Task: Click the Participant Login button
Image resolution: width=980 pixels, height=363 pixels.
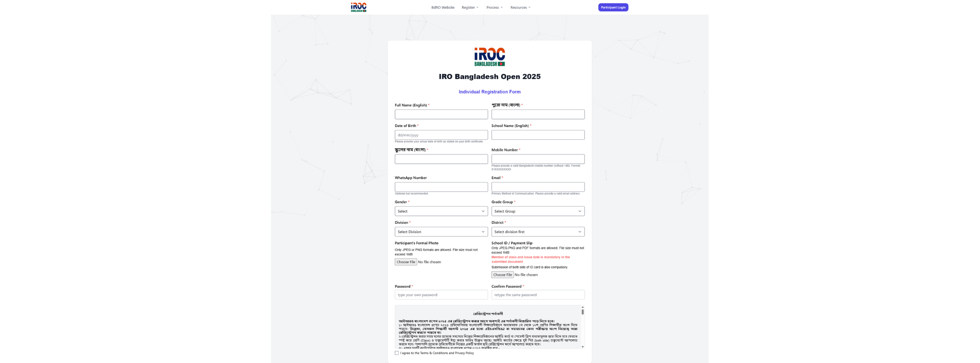Action: point(613,8)
